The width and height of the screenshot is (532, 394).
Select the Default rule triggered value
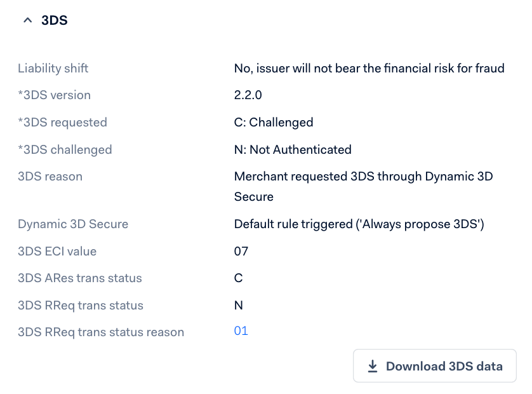[359, 224]
